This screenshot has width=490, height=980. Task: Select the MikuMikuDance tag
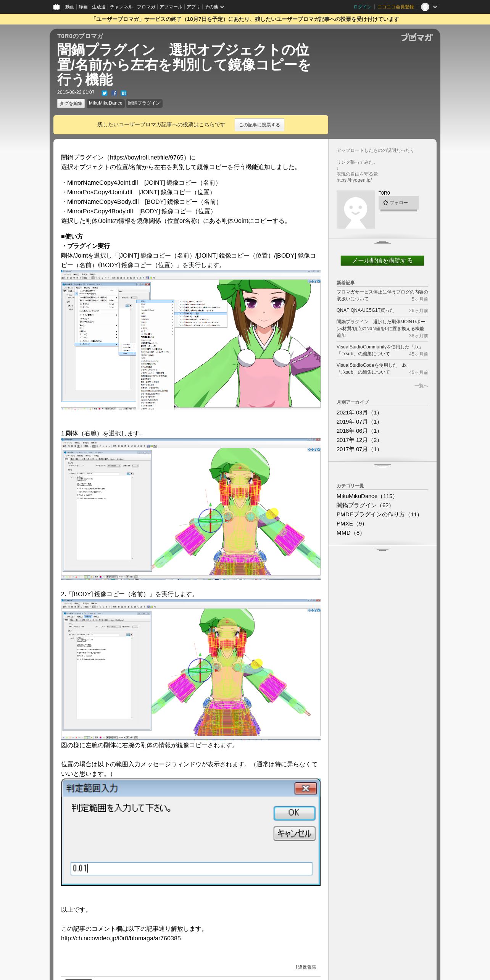pos(106,103)
